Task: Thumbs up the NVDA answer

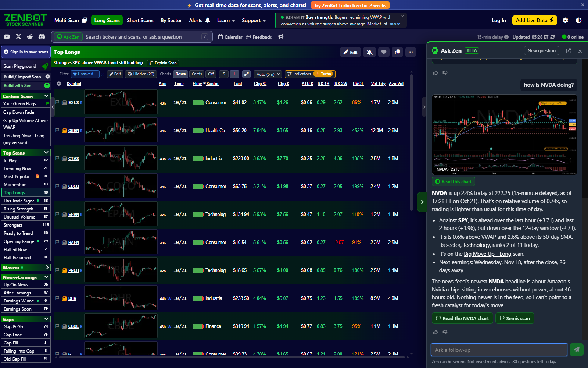Action: pos(435,332)
